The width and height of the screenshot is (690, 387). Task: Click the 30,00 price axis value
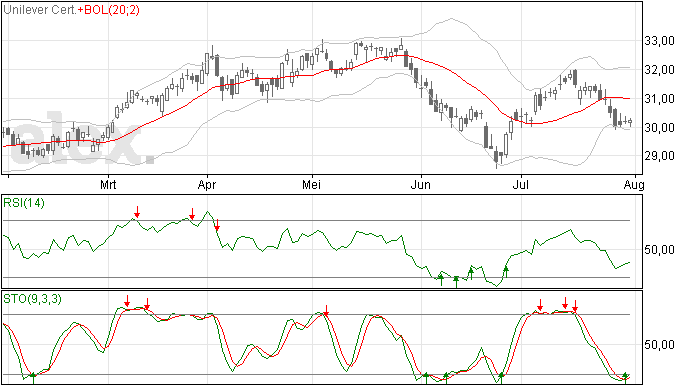coord(659,128)
